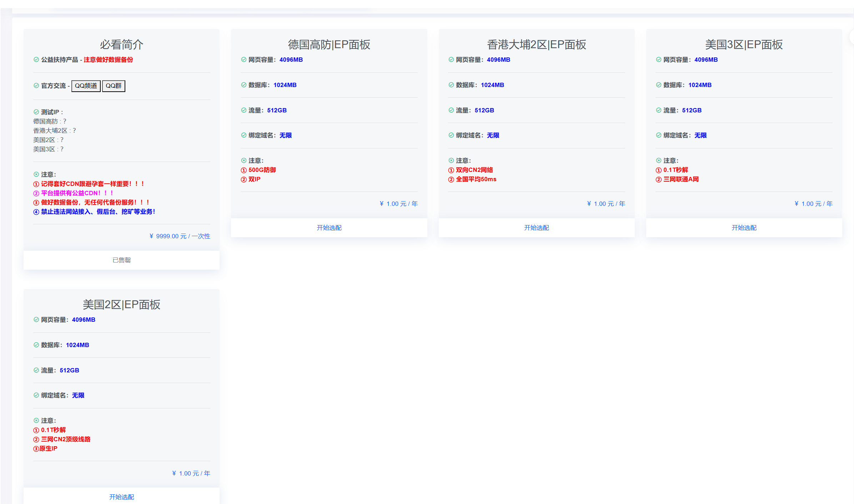854x504 pixels.
Task: Click the check icon beside 官方交流
Action: [36, 86]
